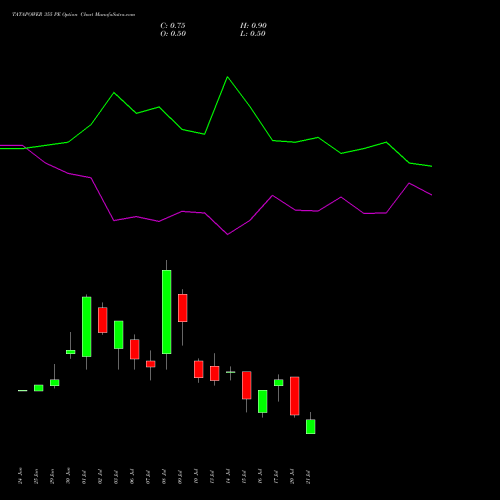Click the 30 Jun date label
The width and height of the screenshot is (500, 500).
69,476
